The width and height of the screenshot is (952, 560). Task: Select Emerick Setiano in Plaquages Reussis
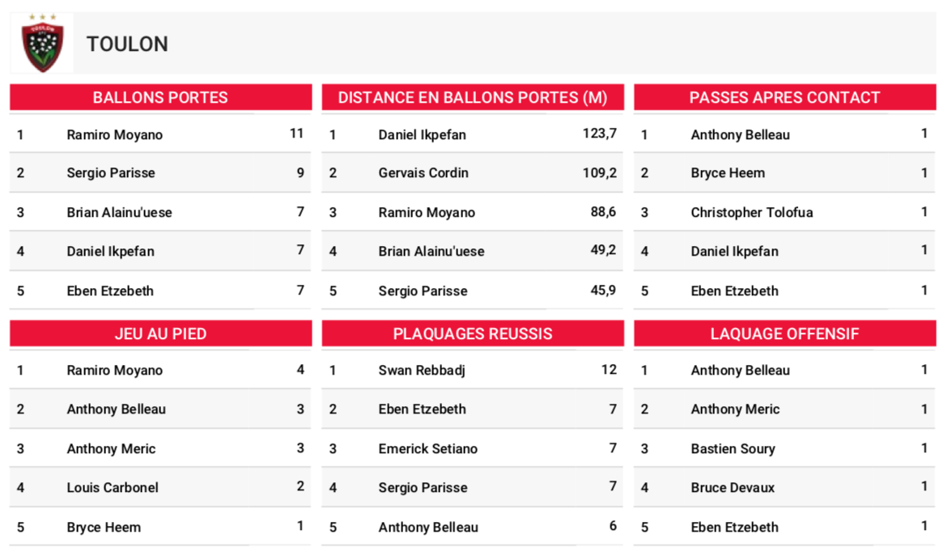coord(428,449)
